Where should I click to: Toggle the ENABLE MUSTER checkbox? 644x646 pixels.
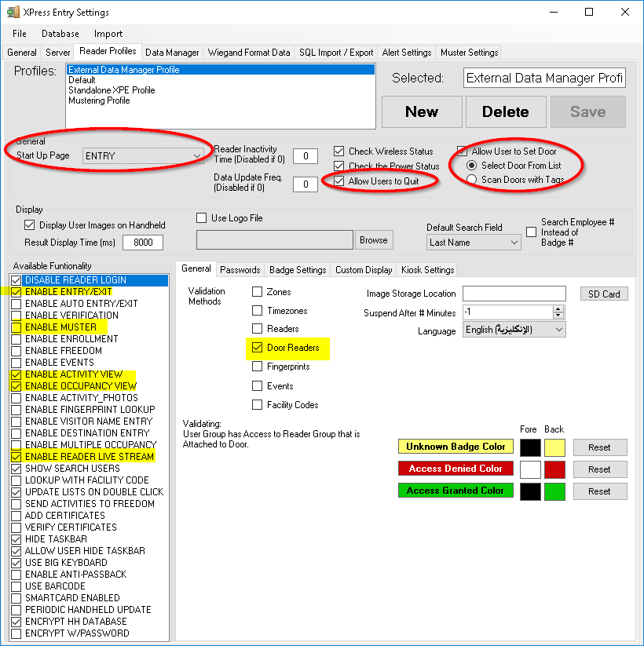(x=16, y=327)
